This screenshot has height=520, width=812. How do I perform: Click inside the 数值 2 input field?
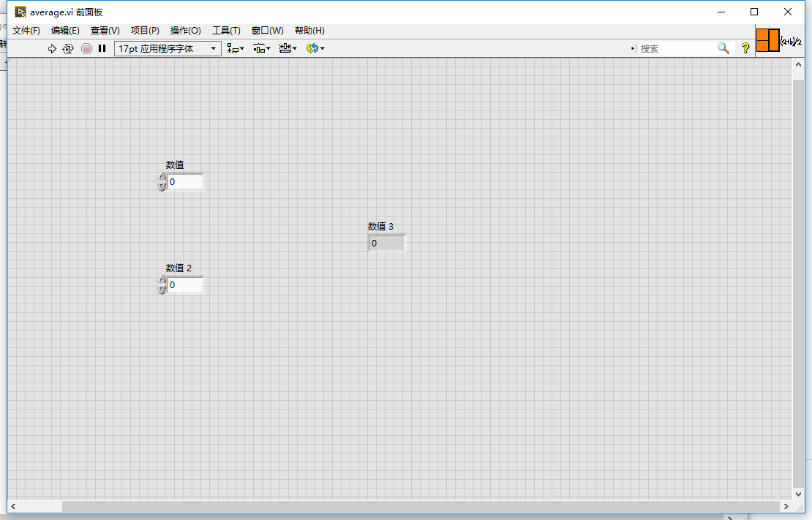tap(184, 285)
